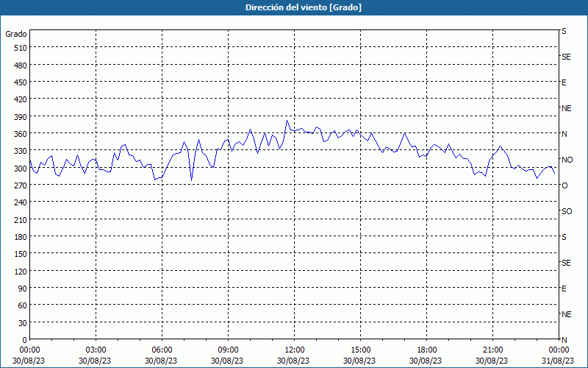Click the 'O' compass label at 270

[564, 185]
